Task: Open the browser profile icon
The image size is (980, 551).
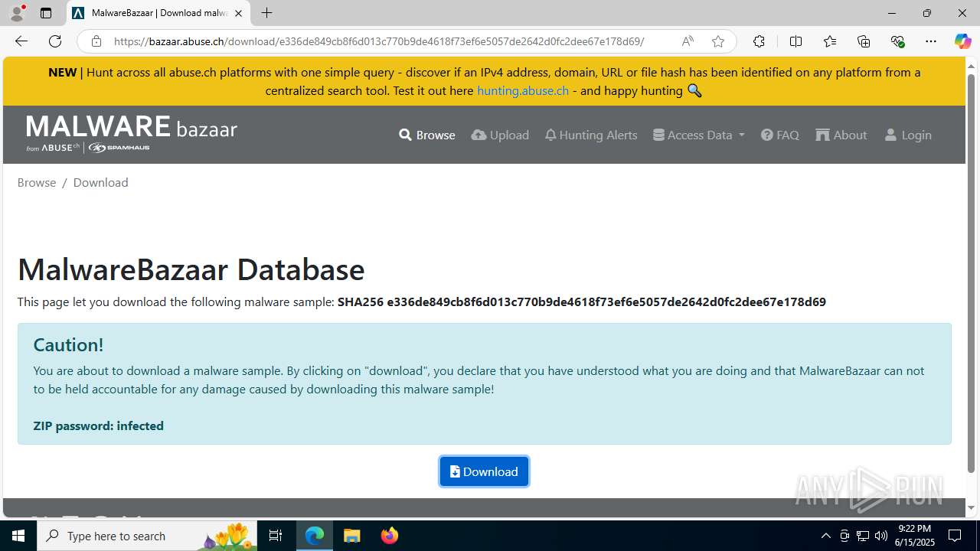Action: click(17, 13)
